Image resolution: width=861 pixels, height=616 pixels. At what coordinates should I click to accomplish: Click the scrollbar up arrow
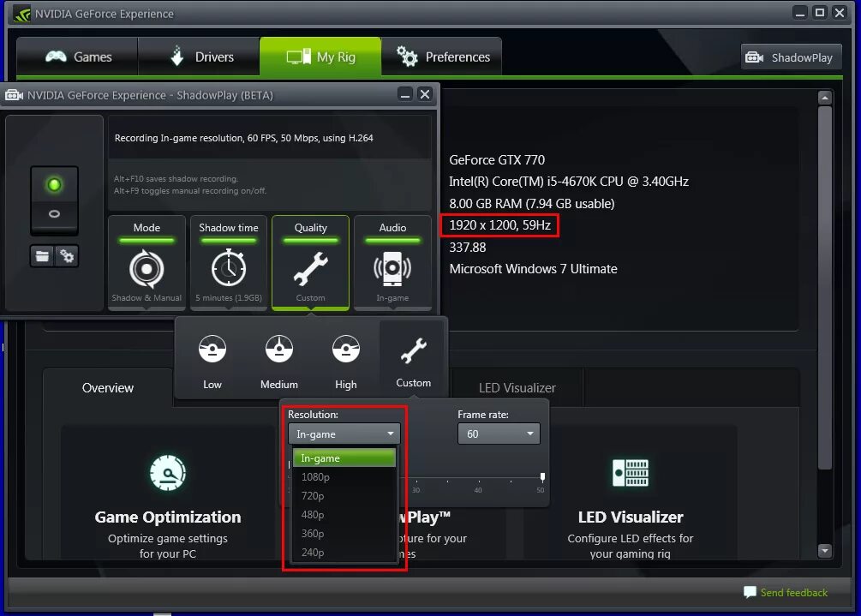click(x=824, y=98)
